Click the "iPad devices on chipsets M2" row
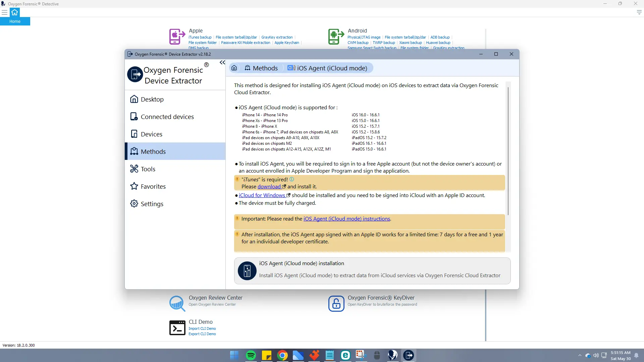The image size is (644, 362). pos(267,143)
